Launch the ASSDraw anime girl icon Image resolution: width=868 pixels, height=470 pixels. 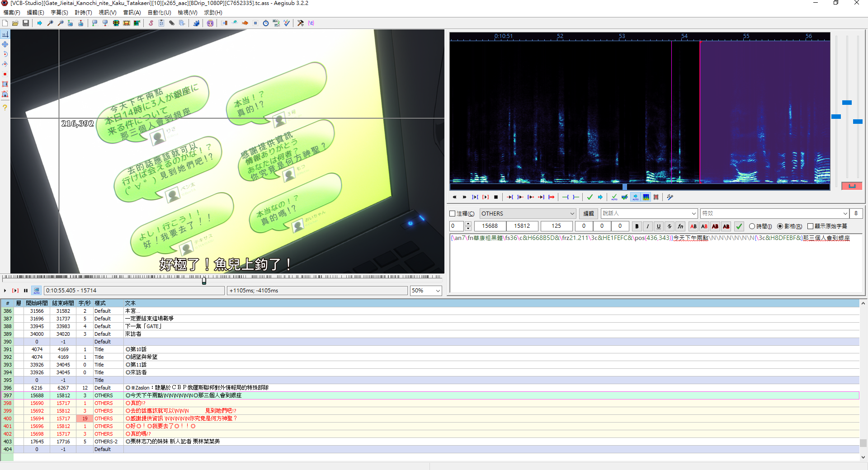(x=210, y=23)
